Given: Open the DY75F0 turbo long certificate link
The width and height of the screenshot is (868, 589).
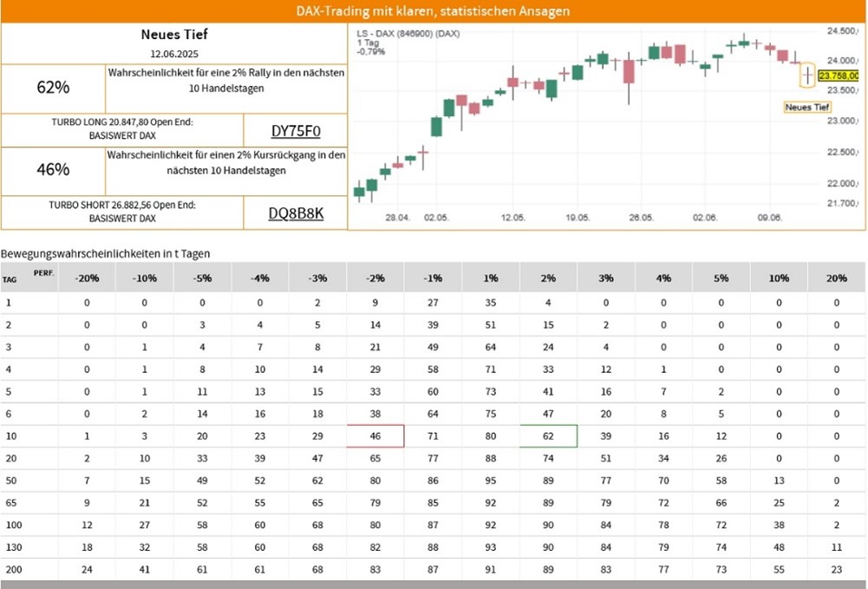Looking at the screenshot, I should click(x=296, y=131).
